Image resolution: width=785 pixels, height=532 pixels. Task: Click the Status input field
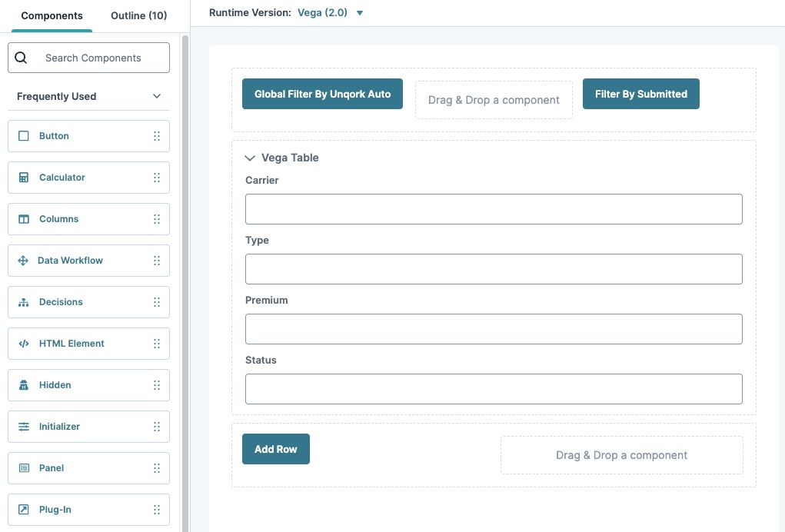coord(494,389)
